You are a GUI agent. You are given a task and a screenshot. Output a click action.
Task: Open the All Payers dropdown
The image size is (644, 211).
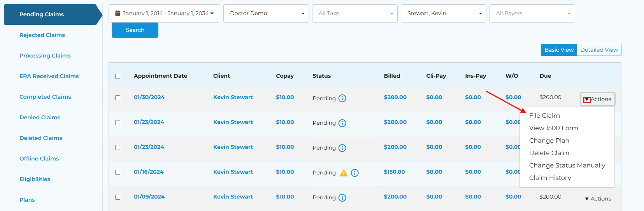pyautogui.click(x=532, y=13)
